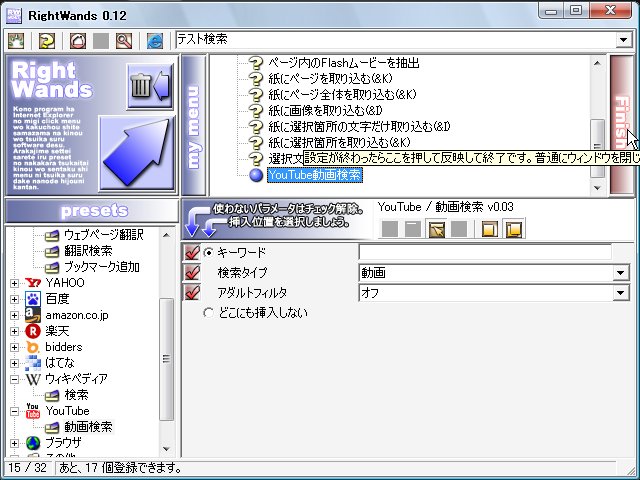Click the YAHOO logo icon

pyautogui.click(x=33, y=283)
